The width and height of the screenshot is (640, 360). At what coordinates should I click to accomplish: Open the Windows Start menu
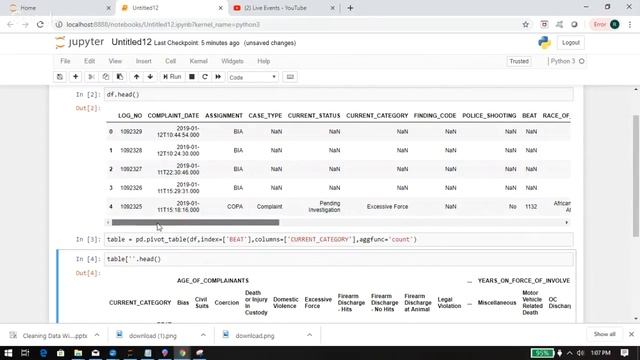click(8, 353)
